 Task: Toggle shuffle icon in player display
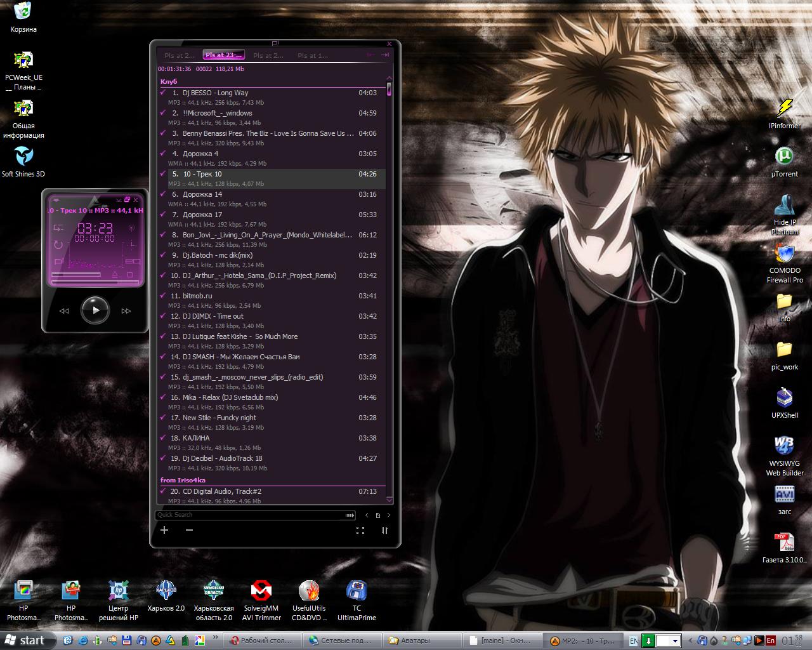[x=58, y=228]
